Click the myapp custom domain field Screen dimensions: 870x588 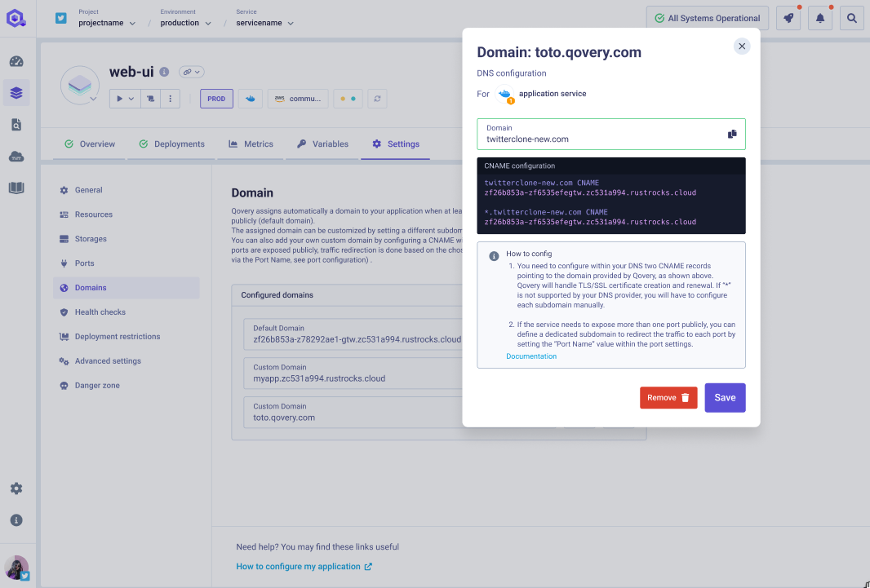pyautogui.click(x=353, y=374)
